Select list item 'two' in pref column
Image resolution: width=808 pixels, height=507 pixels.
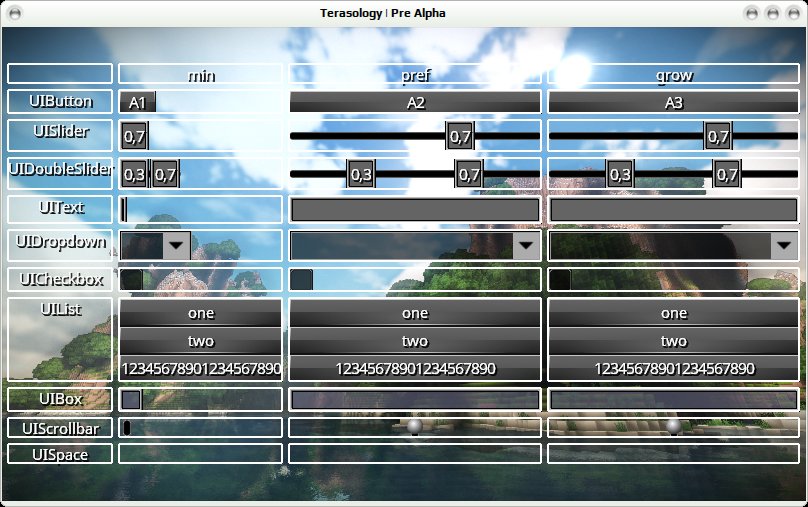415,341
